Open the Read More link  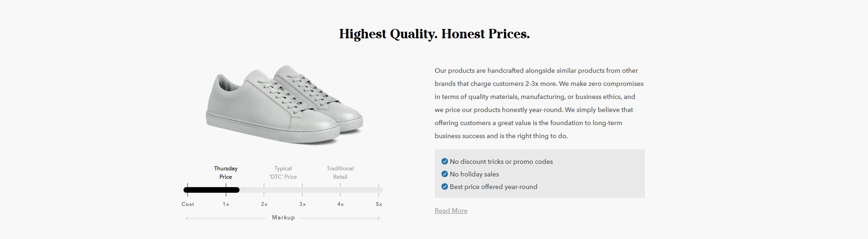[451, 211]
